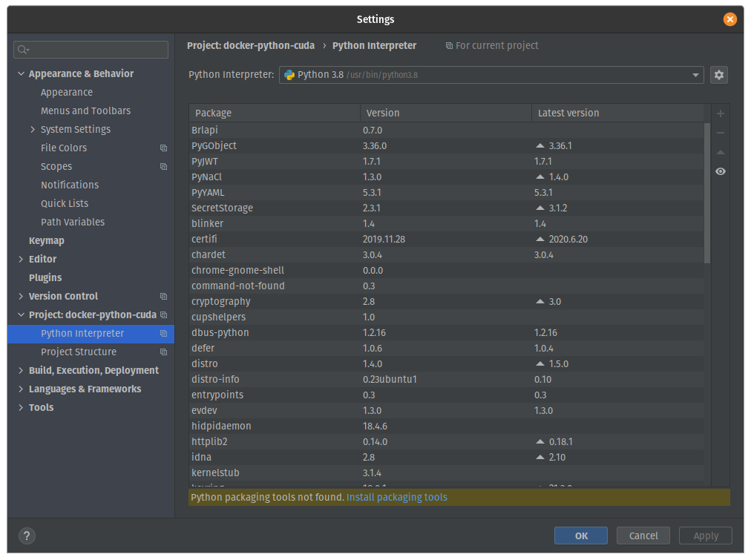The height and width of the screenshot is (560, 751).
Task: Uninstall the selected package using minus icon
Action: pyautogui.click(x=720, y=133)
